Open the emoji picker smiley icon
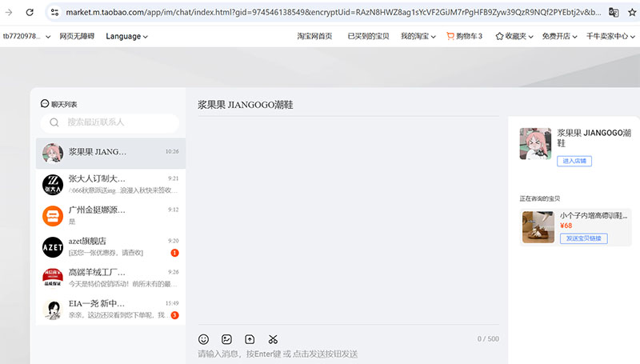640x364 pixels. [x=203, y=339]
